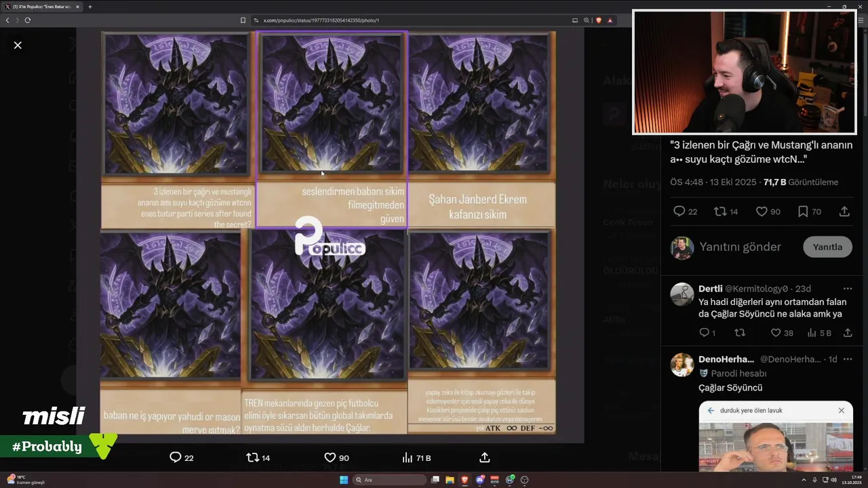
Task: Click reply icon under photo
Action: pyautogui.click(x=175, y=457)
